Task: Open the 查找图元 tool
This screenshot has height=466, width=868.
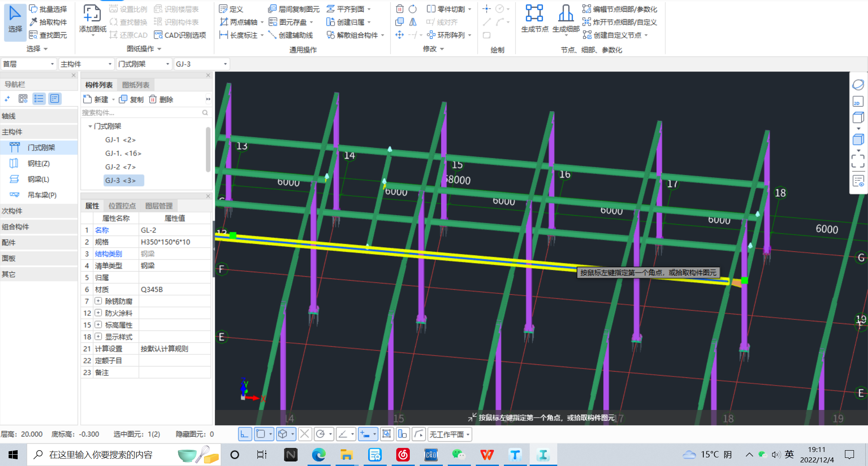Action: 48,35
